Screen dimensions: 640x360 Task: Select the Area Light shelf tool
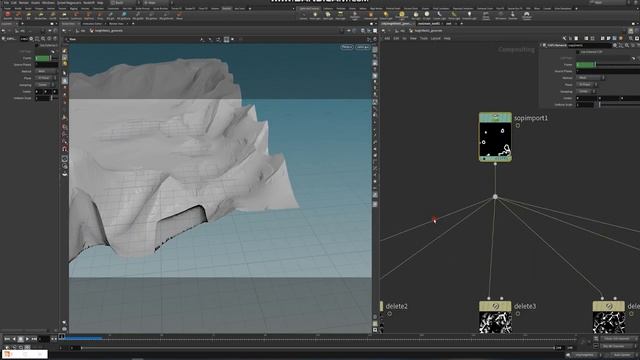[x=340, y=16]
